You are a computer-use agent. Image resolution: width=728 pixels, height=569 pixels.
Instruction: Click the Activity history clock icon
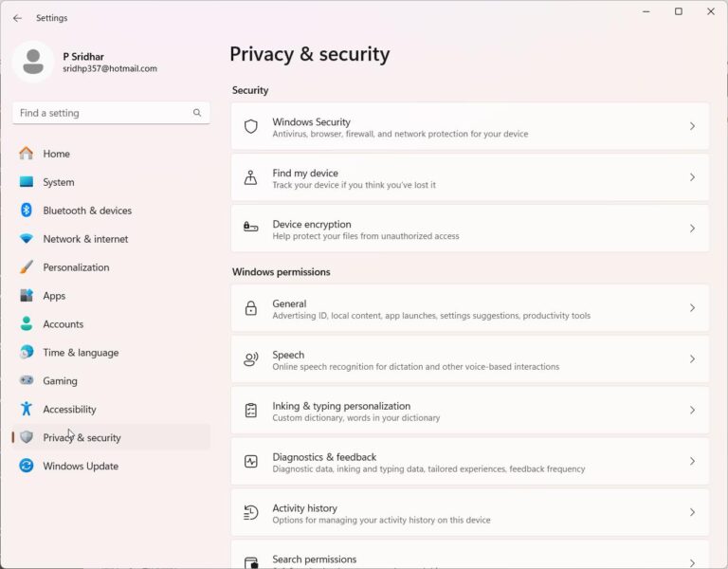(x=250, y=512)
